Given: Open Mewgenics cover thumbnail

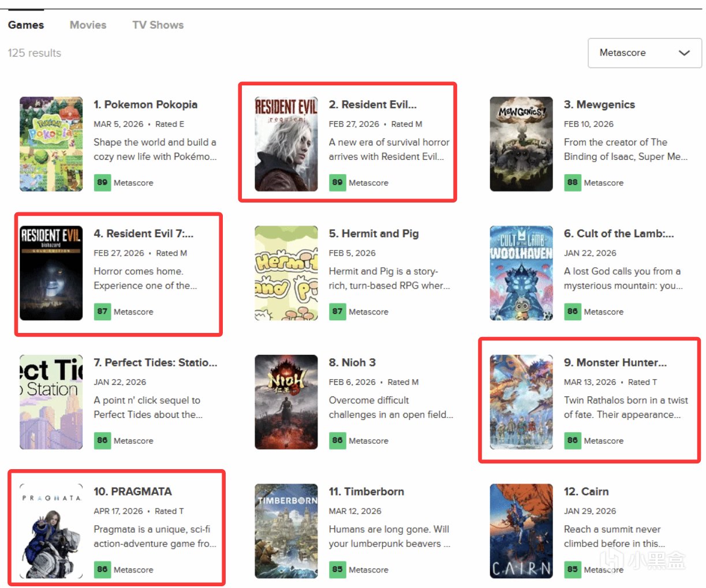Looking at the screenshot, I should pyautogui.click(x=521, y=144).
